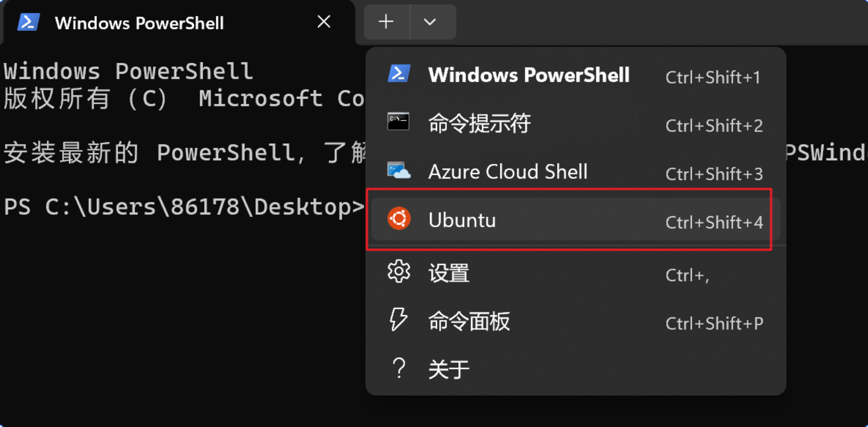Viewport: 868px width, 427px height.
Task: Click the settings gear icon
Action: click(x=399, y=272)
